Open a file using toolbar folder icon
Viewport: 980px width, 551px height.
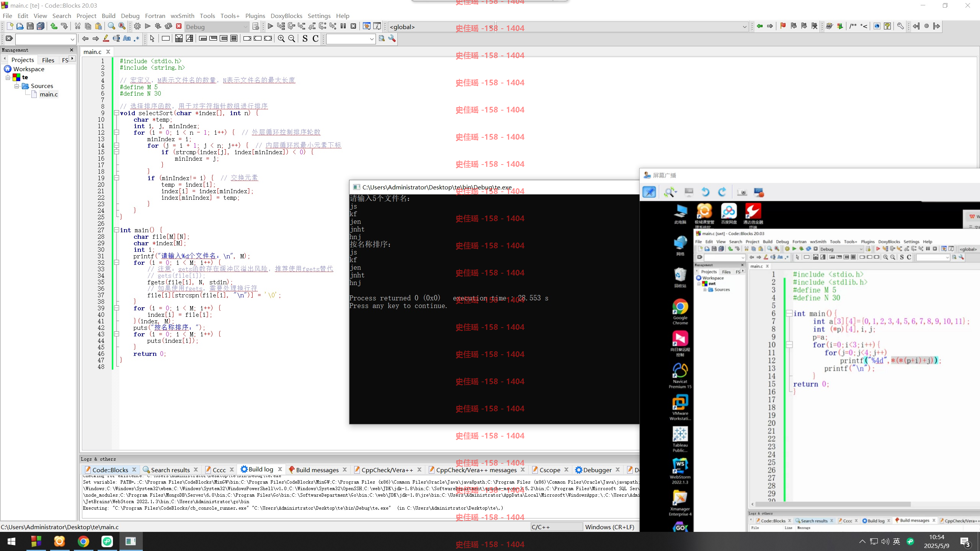[20, 26]
